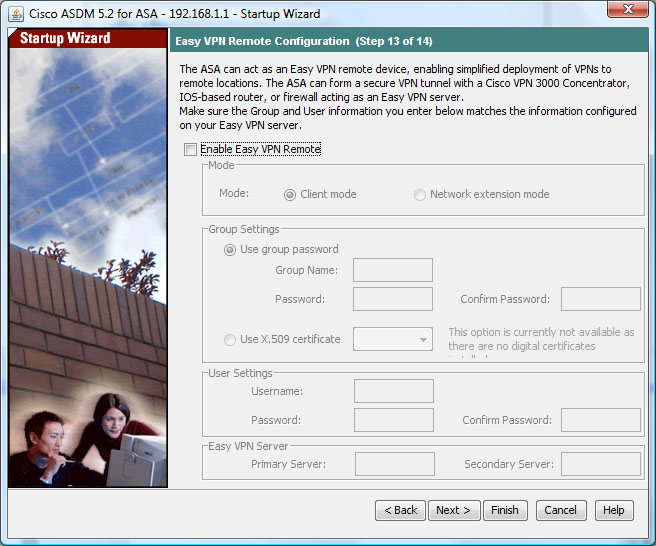Close the Startup Wizard window
The image size is (656, 546).
[628, 9]
